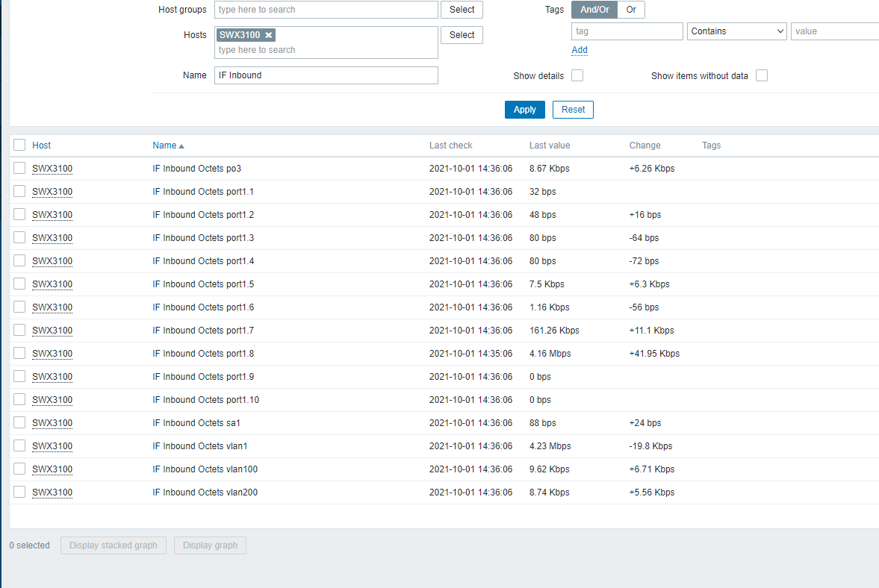
Task: Click the tag value input field
Action: 835,31
